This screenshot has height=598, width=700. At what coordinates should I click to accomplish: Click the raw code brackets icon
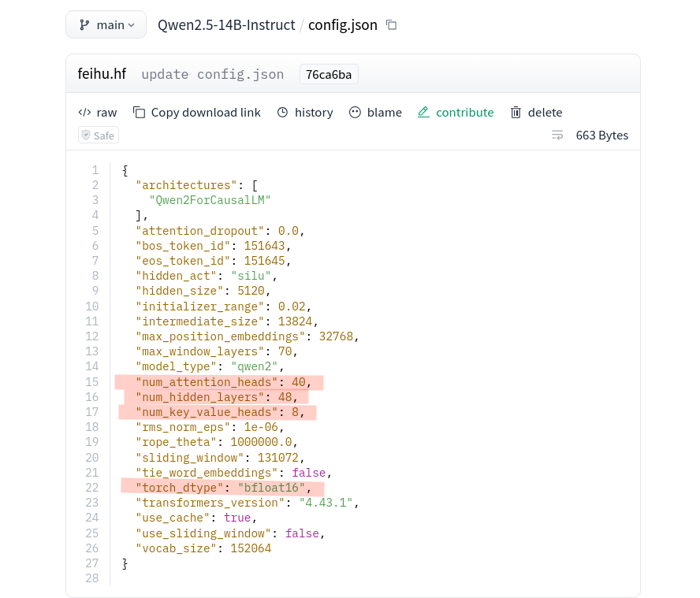84,113
